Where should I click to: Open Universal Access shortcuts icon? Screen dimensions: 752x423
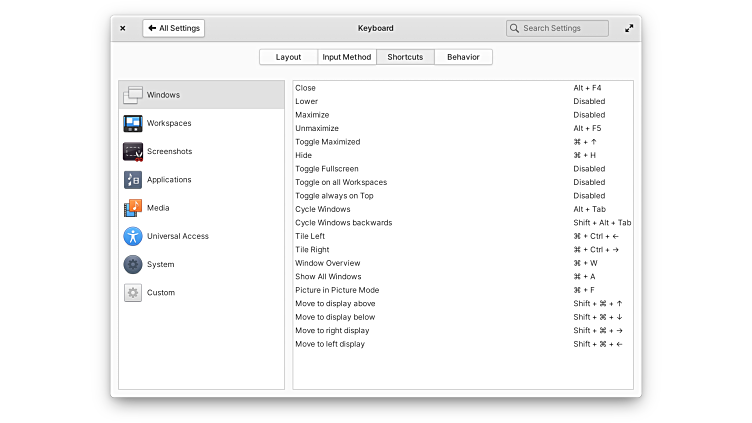tap(133, 236)
